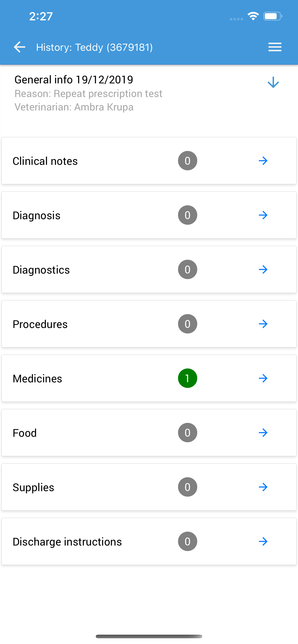Viewport: 298px width, 644px height.
Task: Open Food arrow
Action: click(263, 432)
